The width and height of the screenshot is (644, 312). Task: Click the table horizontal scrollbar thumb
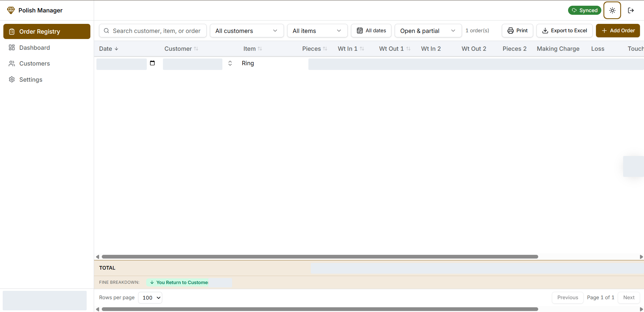[320, 257]
